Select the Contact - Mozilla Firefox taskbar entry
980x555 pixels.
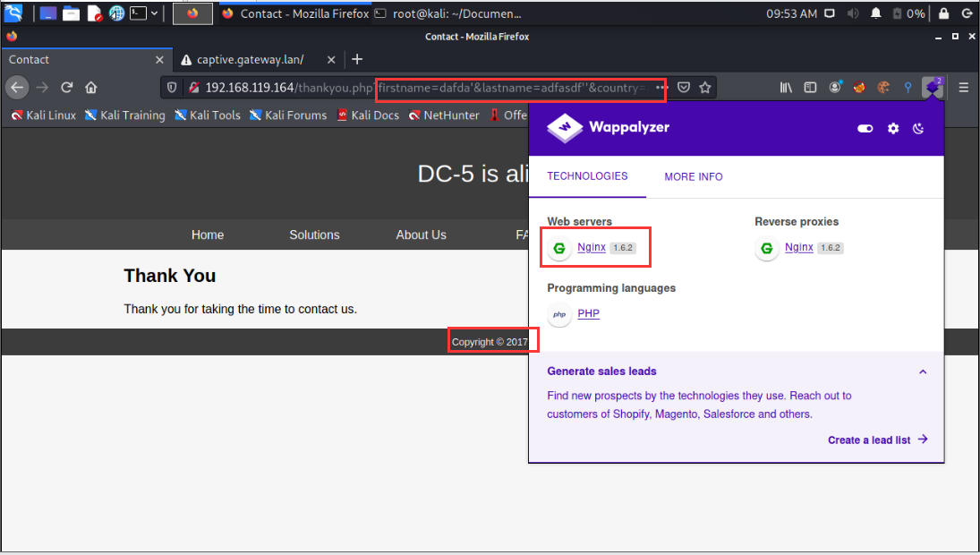pos(295,13)
